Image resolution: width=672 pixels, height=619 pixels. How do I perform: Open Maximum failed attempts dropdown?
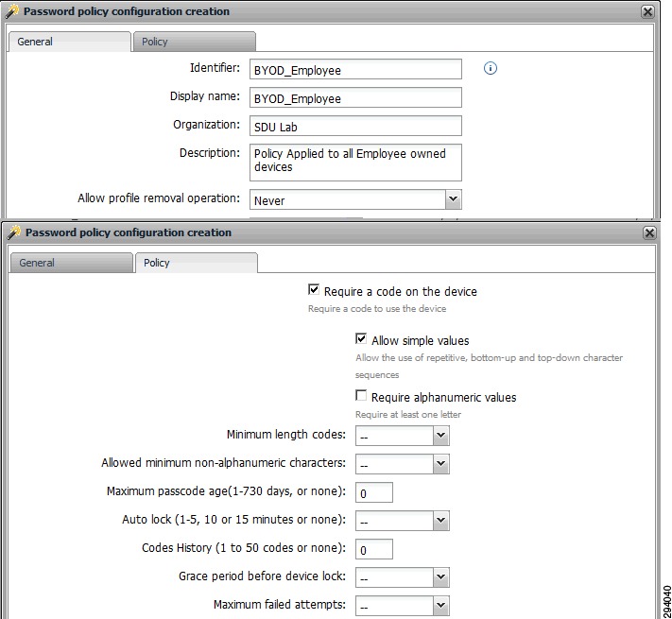(441, 605)
